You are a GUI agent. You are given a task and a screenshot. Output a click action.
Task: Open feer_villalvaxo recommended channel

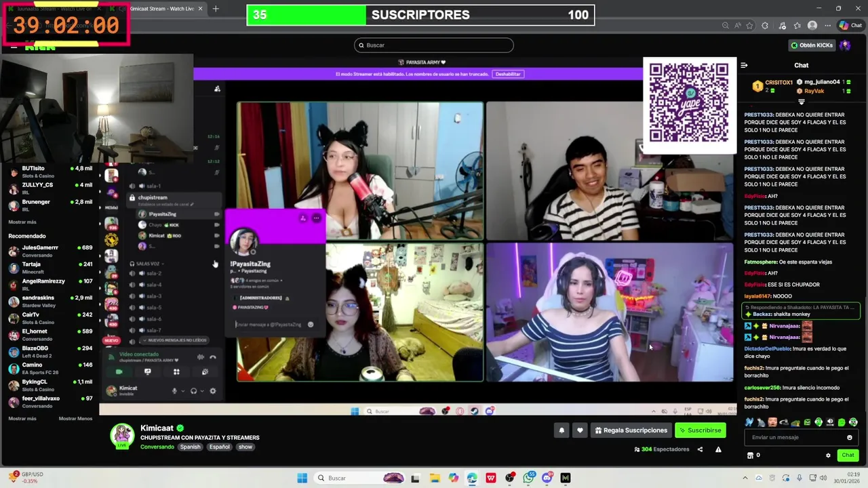pos(50,402)
